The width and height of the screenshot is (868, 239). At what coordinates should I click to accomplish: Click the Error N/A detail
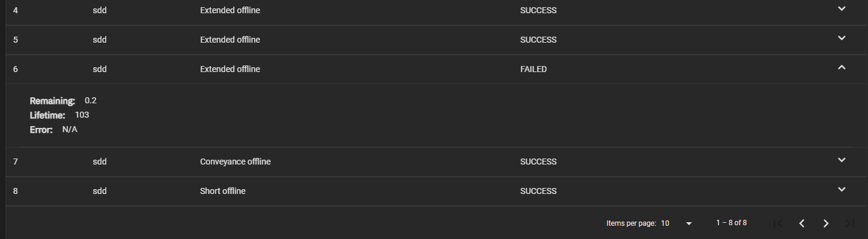coord(70,129)
